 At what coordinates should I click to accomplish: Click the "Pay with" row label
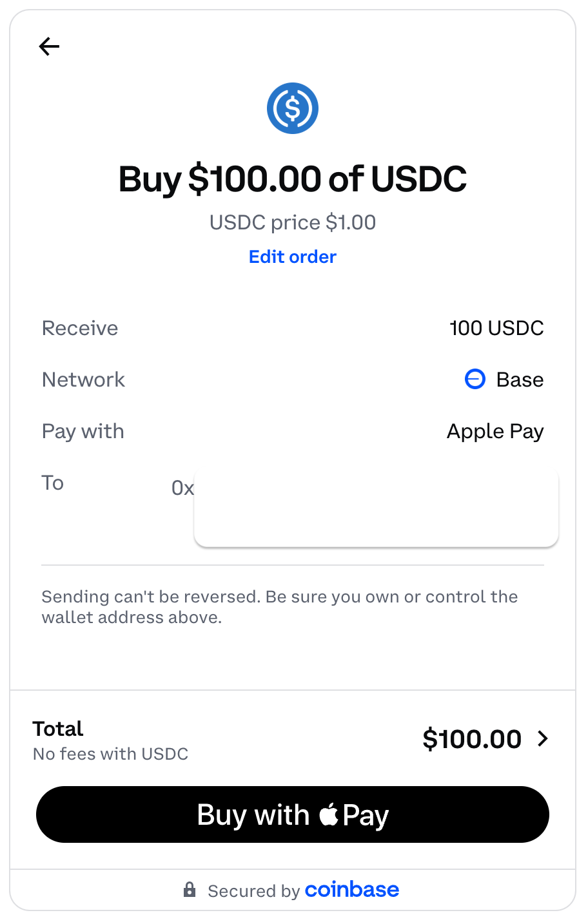(x=83, y=431)
